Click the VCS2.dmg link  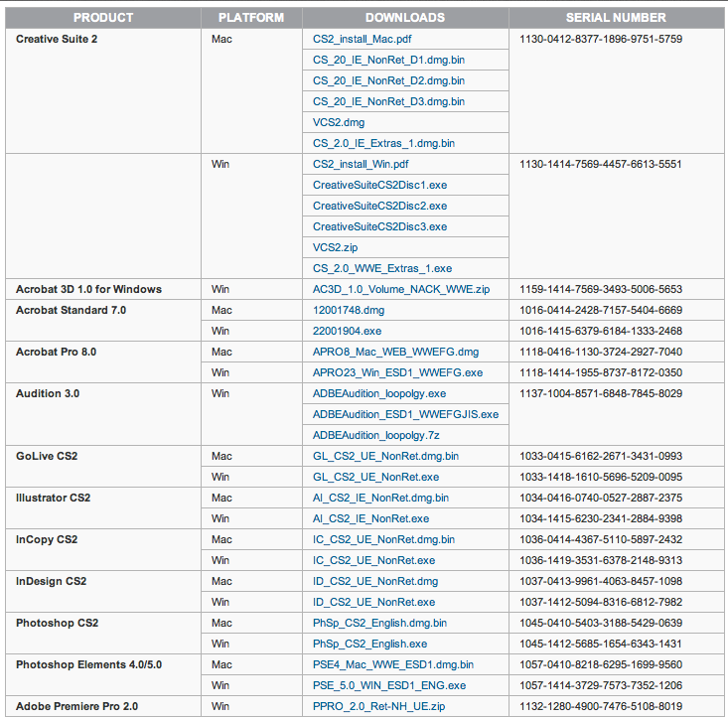[339, 122]
